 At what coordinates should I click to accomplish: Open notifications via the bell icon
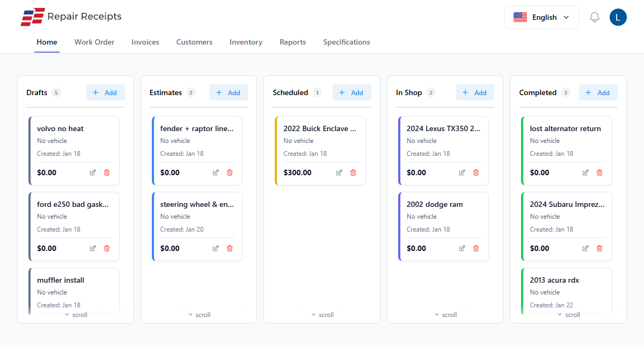pyautogui.click(x=594, y=17)
